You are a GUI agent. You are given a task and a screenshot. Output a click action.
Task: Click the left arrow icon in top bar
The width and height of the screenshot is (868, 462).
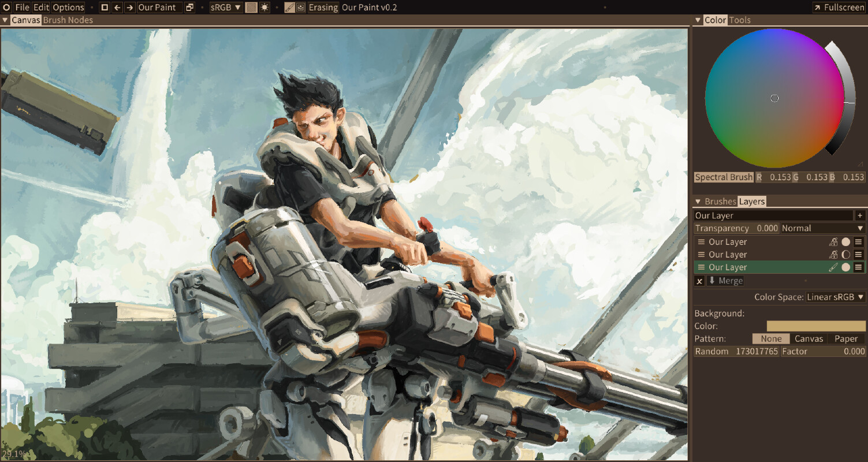tap(117, 8)
